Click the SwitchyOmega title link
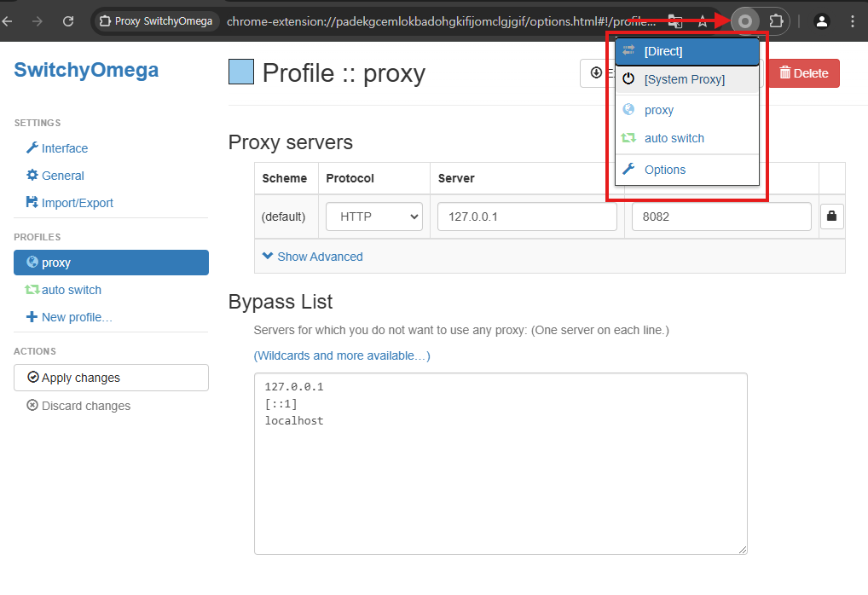 click(x=86, y=70)
